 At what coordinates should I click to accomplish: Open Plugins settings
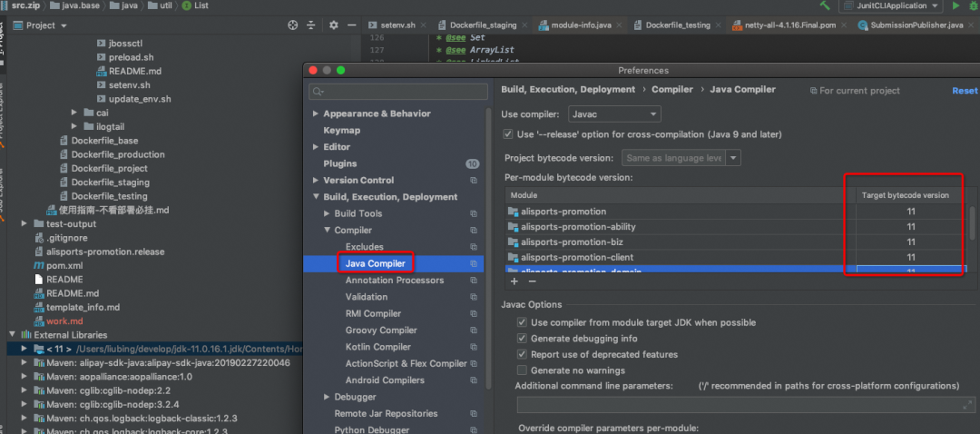tap(340, 163)
